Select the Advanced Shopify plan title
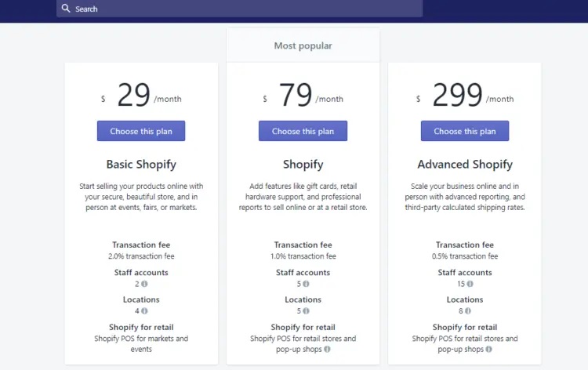Image resolution: width=588 pixels, height=370 pixels. pyautogui.click(x=465, y=164)
